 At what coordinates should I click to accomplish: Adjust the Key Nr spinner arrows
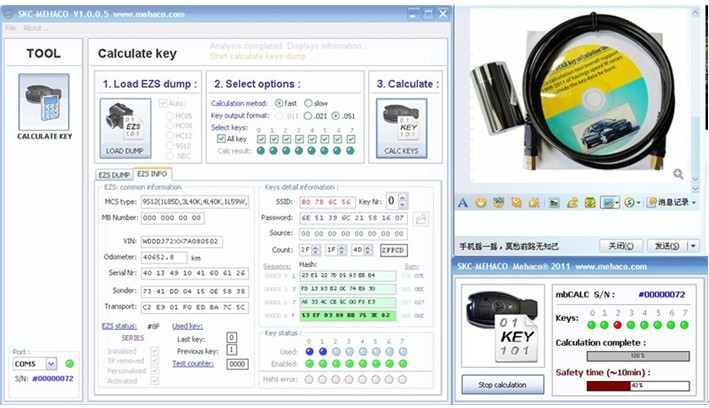(x=403, y=201)
